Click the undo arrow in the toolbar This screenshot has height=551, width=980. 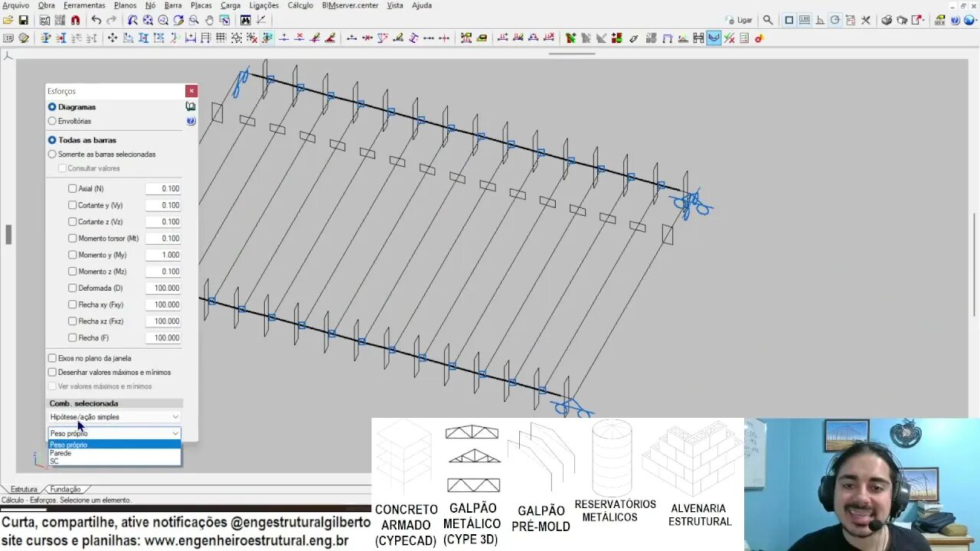tap(96, 21)
